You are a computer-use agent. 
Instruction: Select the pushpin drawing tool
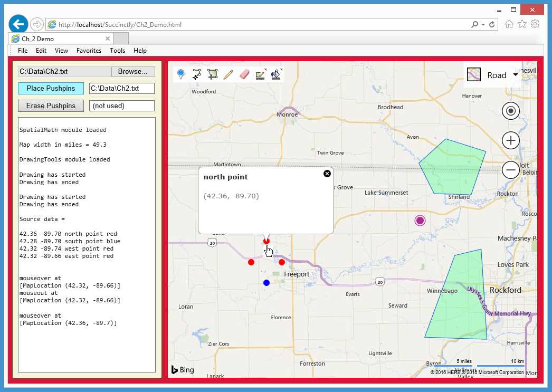[181, 74]
